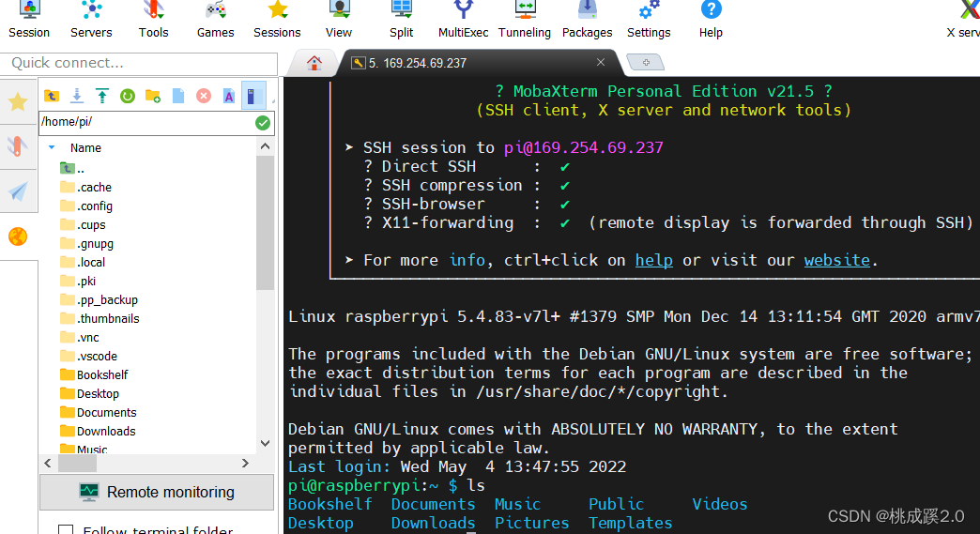Open the Games toolbar button
The height and width of the screenshot is (534, 980).
215,21
